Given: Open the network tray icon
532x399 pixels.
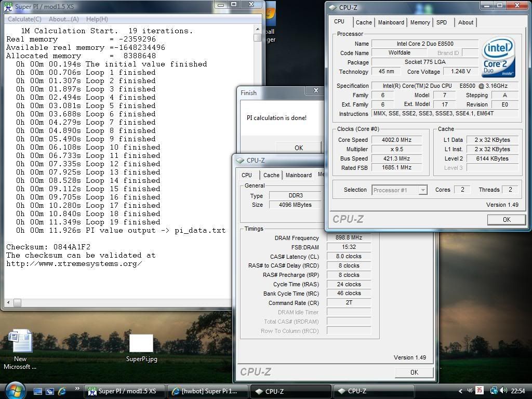Looking at the screenshot, I should pyautogui.click(x=494, y=391).
